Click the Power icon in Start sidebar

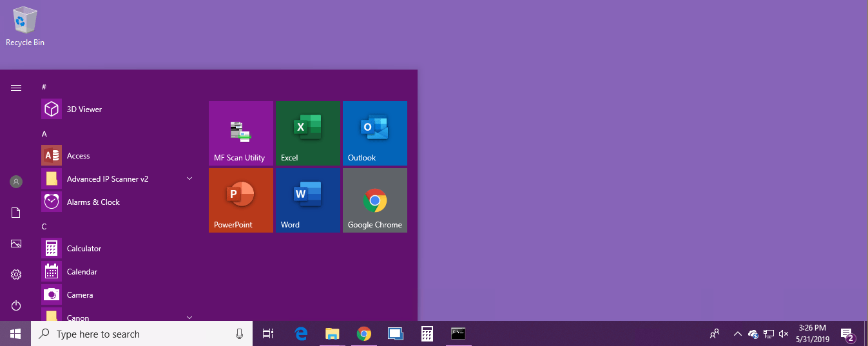16,305
